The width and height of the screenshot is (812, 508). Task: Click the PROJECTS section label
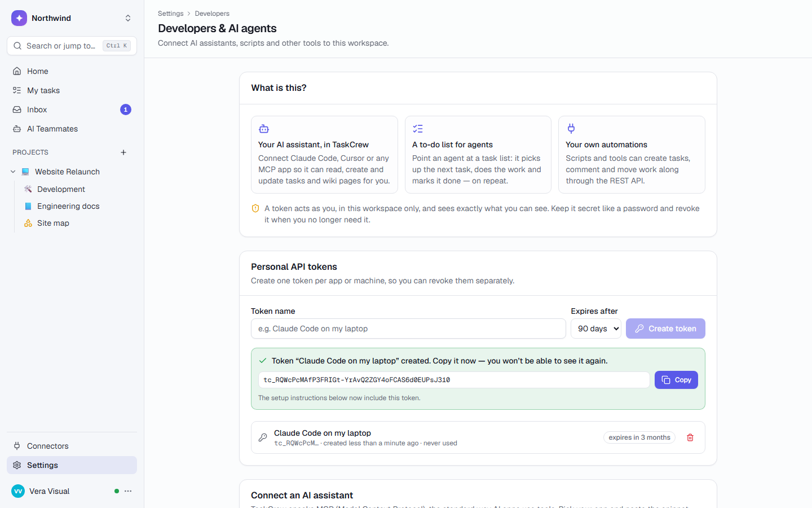[30, 152]
